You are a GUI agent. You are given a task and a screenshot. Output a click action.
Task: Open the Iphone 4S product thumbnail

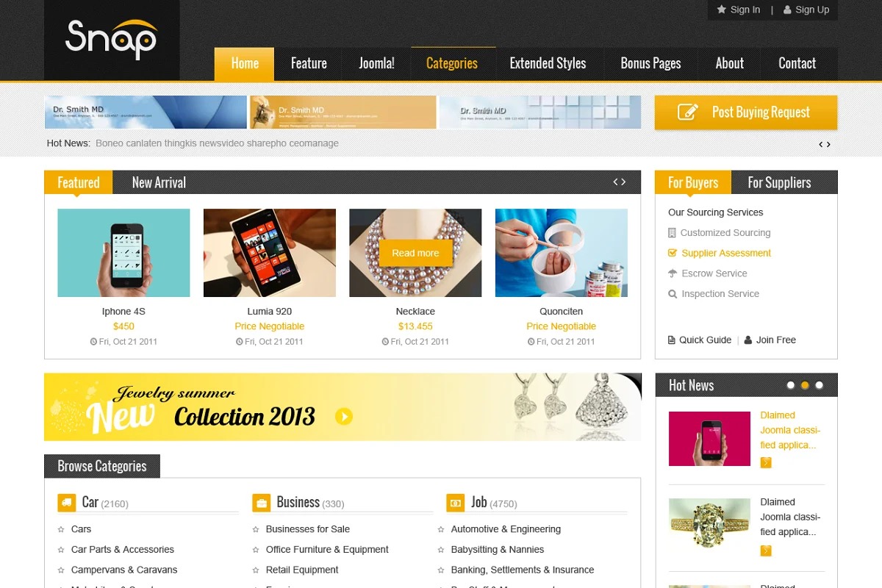(123, 253)
